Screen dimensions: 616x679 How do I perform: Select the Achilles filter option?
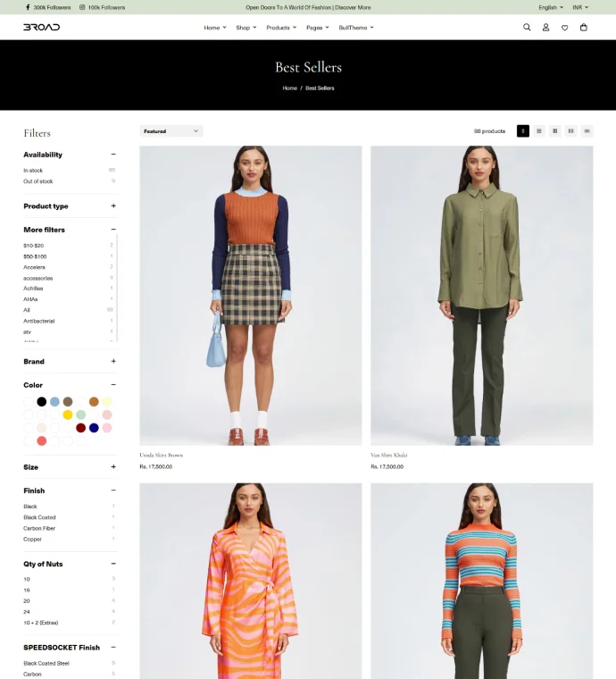point(33,289)
